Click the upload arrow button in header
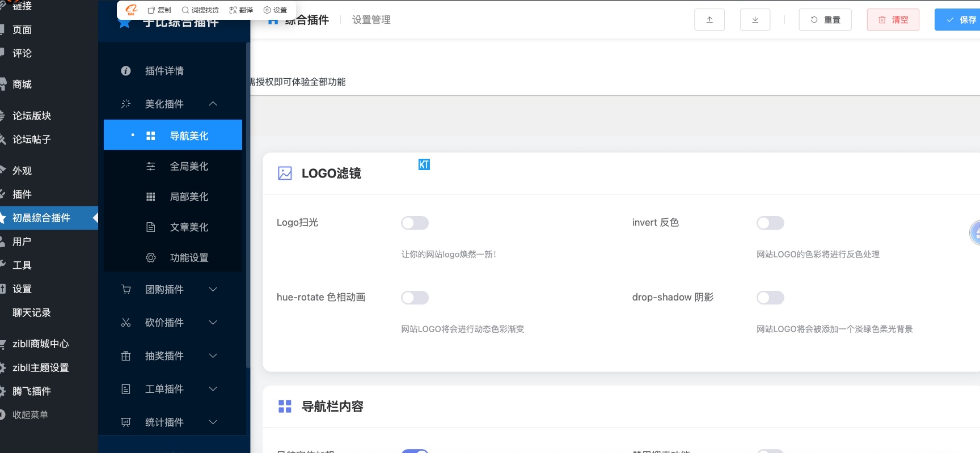This screenshot has width=980, height=453. (x=709, y=20)
